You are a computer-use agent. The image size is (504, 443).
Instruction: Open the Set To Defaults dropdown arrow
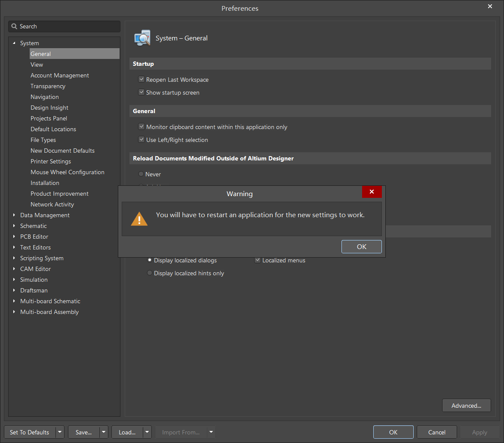60,432
